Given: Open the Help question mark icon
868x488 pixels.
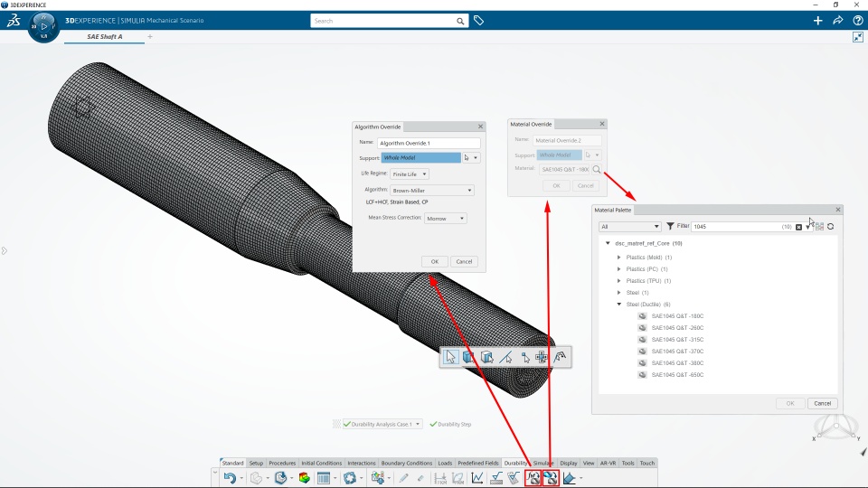Looking at the screenshot, I should pyautogui.click(x=857, y=21).
